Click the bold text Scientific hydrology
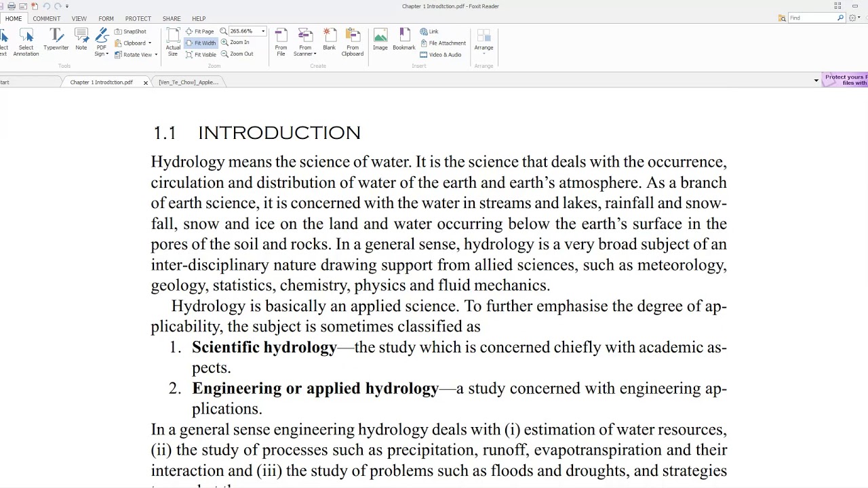 (x=264, y=347)
